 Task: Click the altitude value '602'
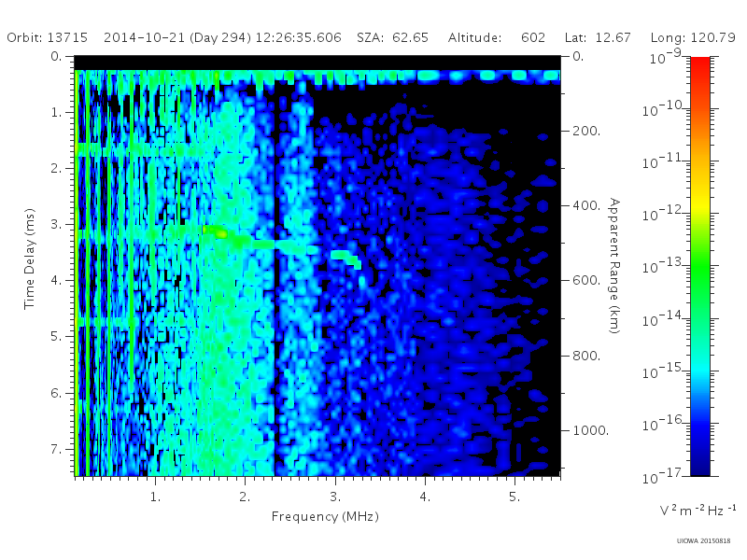(x=533, y=37)
